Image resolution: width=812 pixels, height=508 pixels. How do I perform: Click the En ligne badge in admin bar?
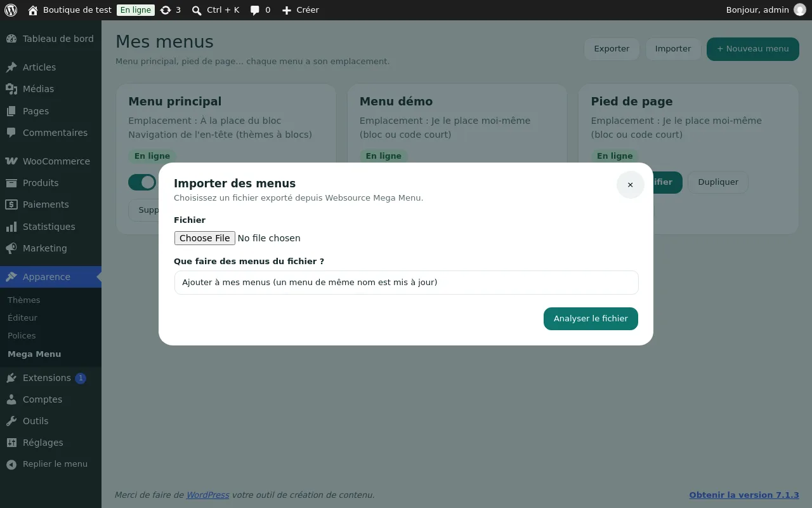point(136,10)
